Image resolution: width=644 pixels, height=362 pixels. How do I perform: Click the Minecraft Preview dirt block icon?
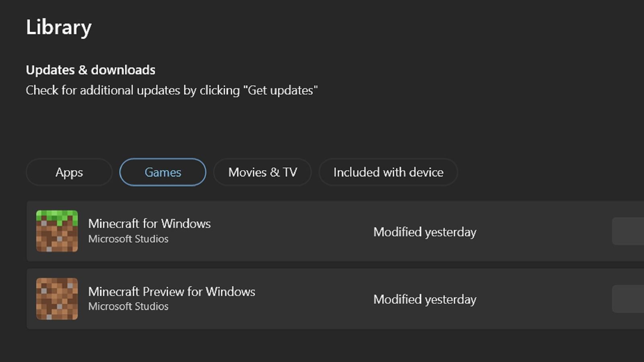click(x=57, y=298)
